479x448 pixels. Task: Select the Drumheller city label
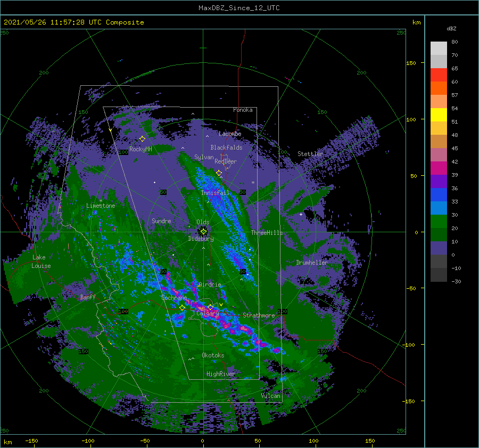pos(311,263)
